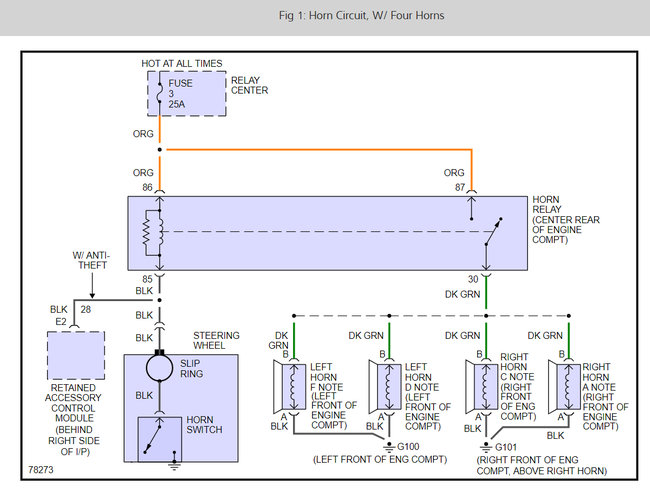
Task: Click the 'RELAY CENTER' label
Action: (249, 85)
